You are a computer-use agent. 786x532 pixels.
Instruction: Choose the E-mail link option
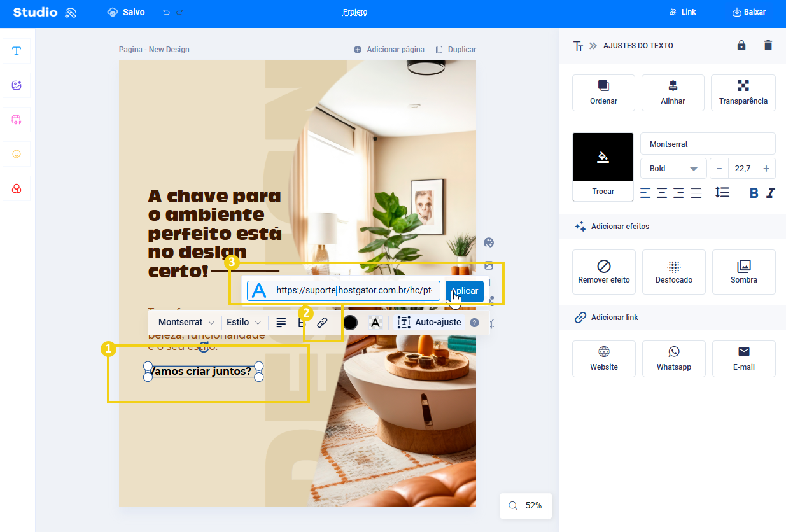pyautogui.click(x=744, y=359)
